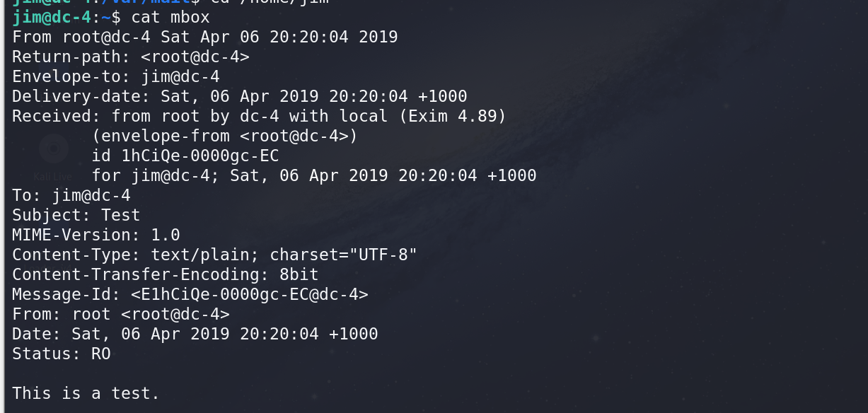Click the 'This is a test.' message body
The height and width of the screenshot is (413, 868).
coord(86,393)
